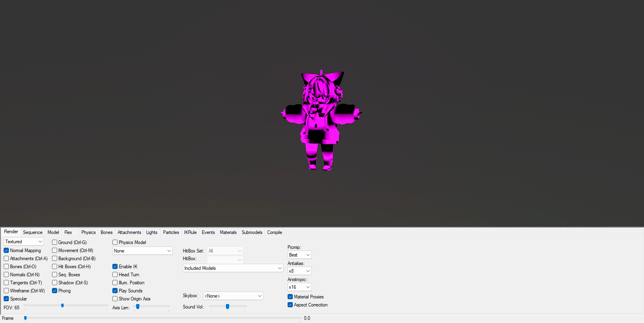The height and width of the screenshot is (323, 644).
Task: Tick the Bones (Ctrl-O) checkbox
Action: pyautogui.click(x=6, y=267)
